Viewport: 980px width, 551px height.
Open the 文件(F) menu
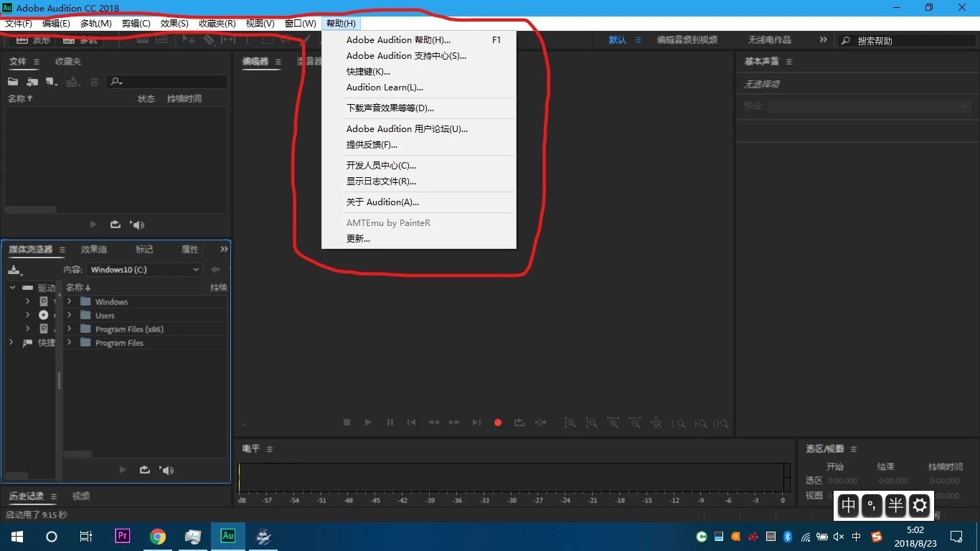[19, 24]
